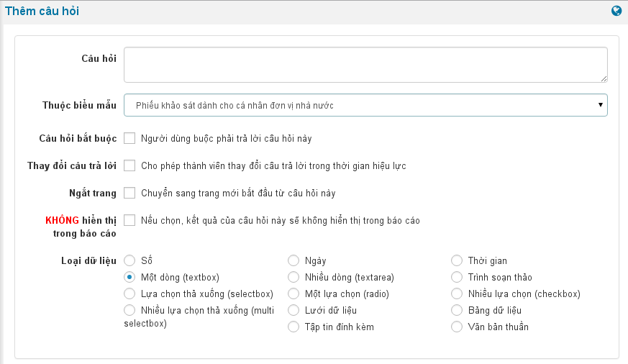
Task: Select the Văn bản thuần radio
Action: pos(457,327)
